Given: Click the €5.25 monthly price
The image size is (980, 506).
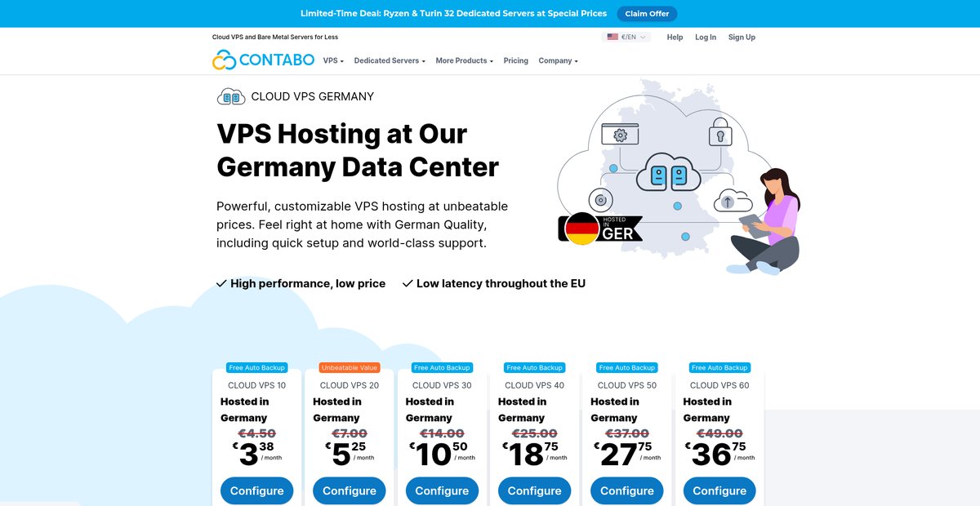Looking at the screenshot, I should [350, 455].
